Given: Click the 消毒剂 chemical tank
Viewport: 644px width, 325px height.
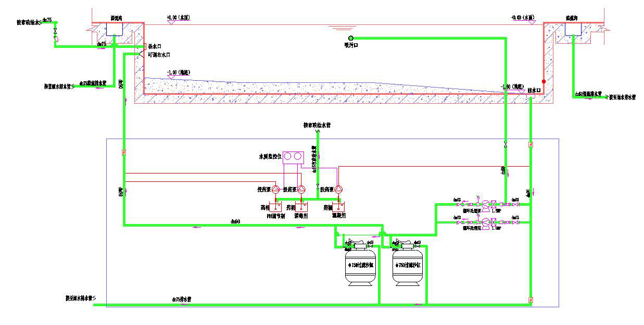Looking at the screenshot, I should [301, 207].
